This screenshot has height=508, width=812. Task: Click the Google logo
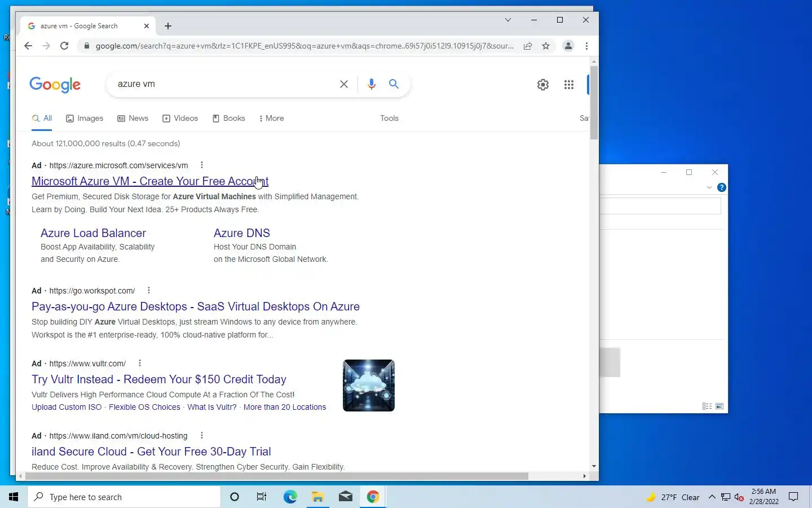pos(55,85)
